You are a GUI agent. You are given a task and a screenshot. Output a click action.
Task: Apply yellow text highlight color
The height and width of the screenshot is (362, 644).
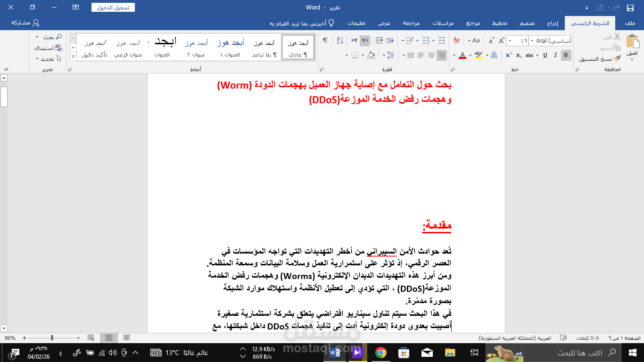coord(479,55)
